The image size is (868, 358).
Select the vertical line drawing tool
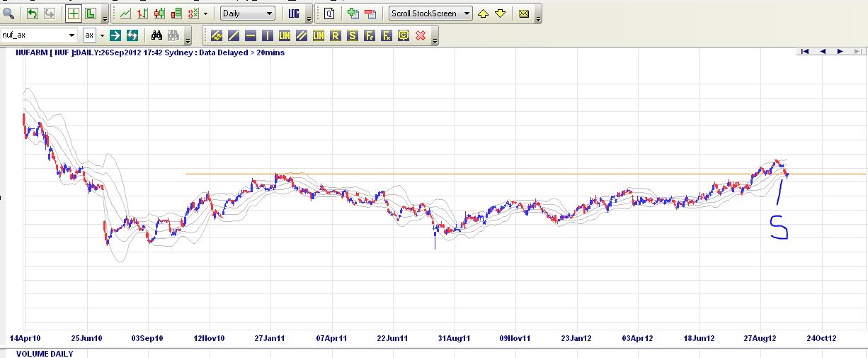[268, 35]
